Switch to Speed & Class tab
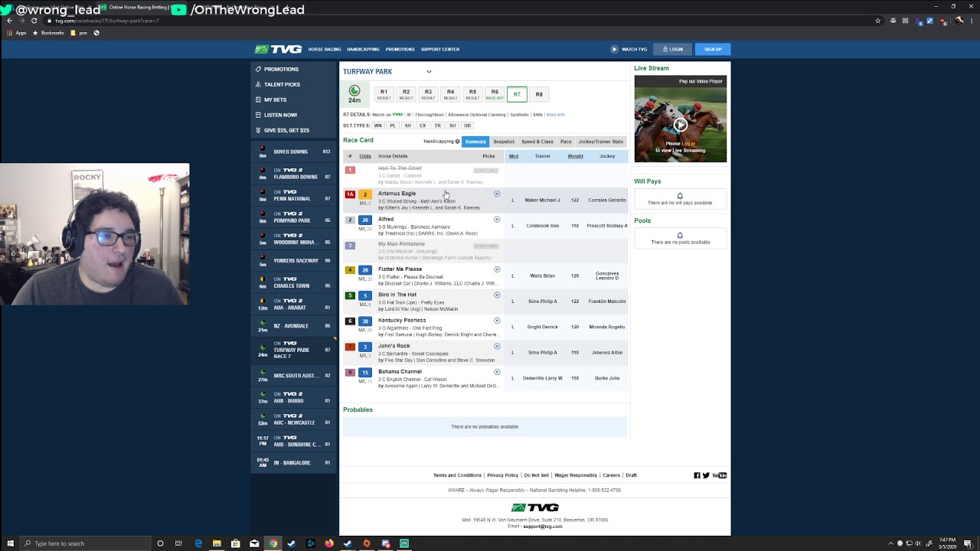The height and width of the screenshot is (551, 980). [x=537, y=142]
